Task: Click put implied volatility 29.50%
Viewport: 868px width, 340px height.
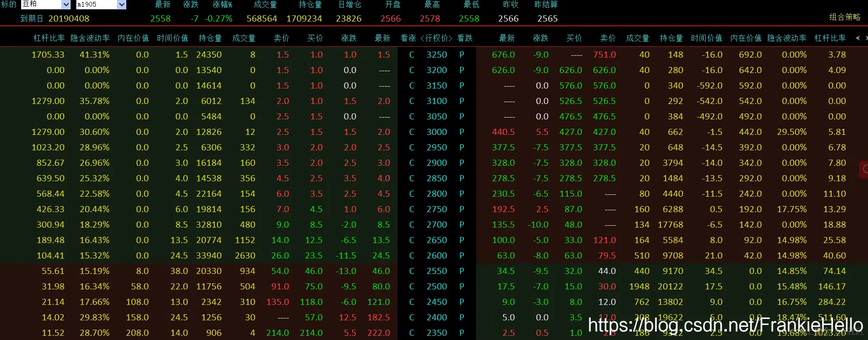Action: (792, 132)
